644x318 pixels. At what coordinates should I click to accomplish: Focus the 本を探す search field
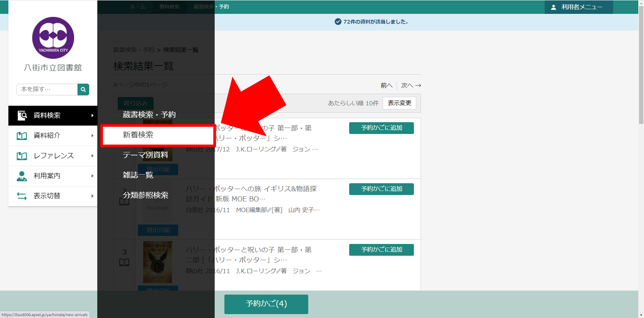pos(47,90)
